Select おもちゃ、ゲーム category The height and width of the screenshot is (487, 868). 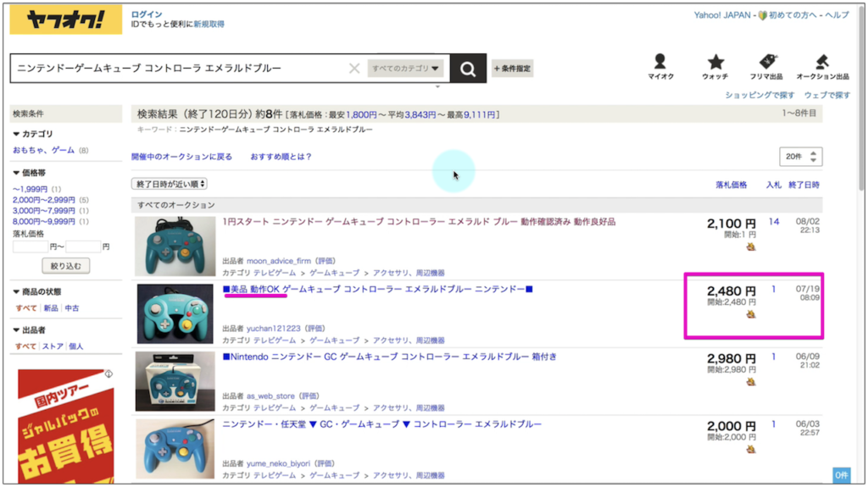[x=44, y=150]
